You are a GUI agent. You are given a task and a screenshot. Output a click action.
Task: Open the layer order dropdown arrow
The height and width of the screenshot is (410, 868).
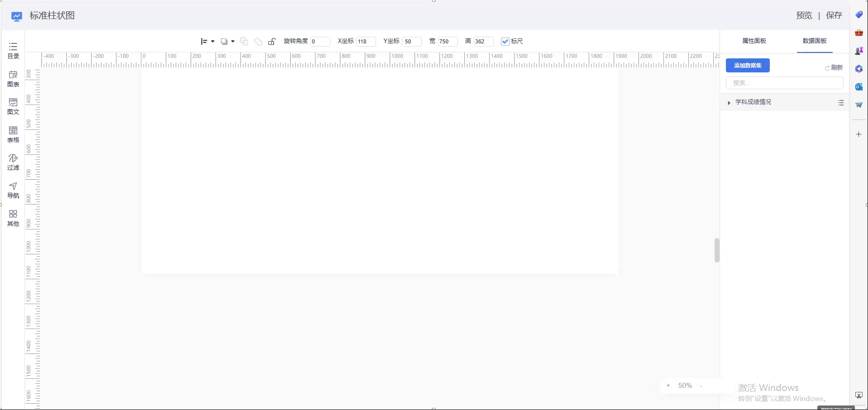233,42
